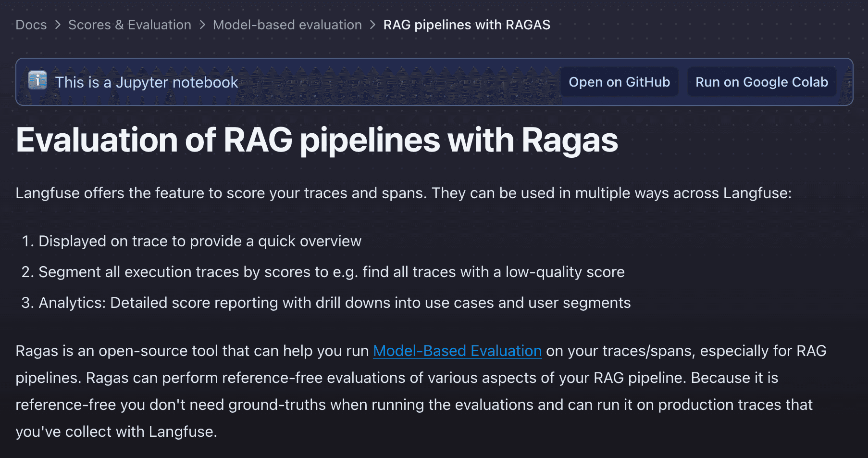
Task: Click the 'This is a Jupyter notebook' text
Action: 146,82
